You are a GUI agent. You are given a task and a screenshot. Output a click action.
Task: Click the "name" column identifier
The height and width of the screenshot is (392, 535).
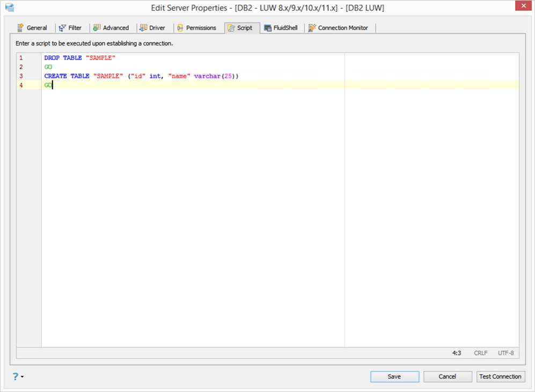(x=179, y=76)
